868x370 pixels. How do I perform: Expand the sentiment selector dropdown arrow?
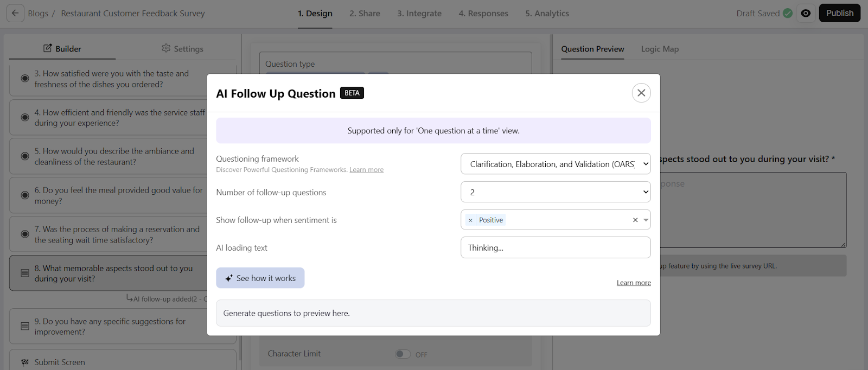click(x=646, y=220)
